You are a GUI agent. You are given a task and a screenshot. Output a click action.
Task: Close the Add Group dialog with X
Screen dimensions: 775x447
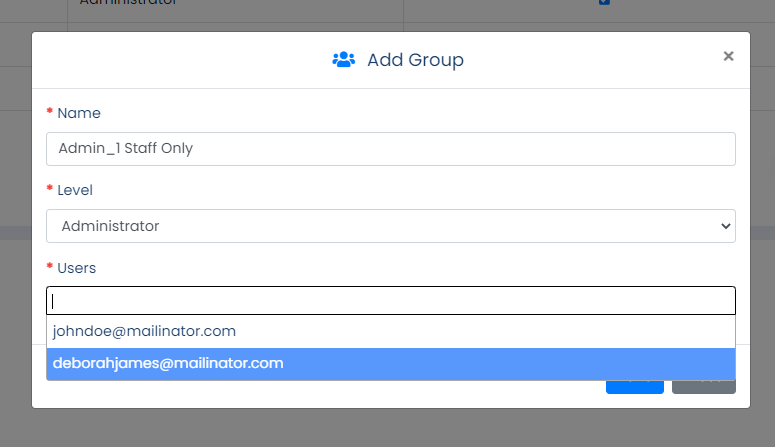click(728, 56)
